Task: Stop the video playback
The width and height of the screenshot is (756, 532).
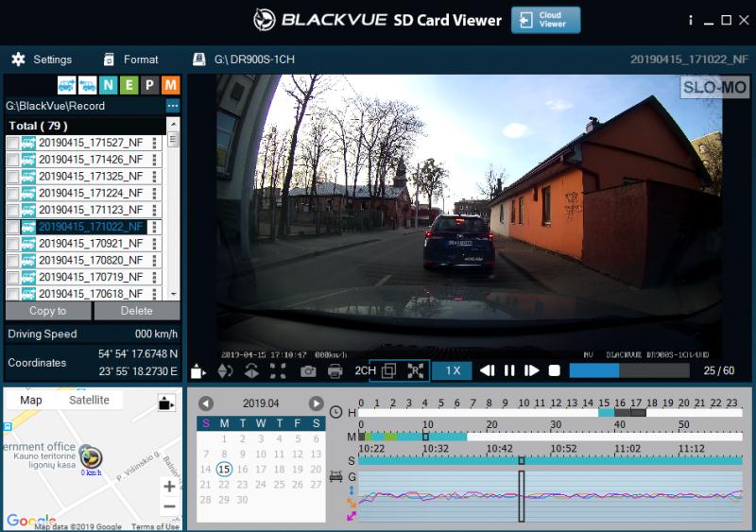Action: point(555,371)
